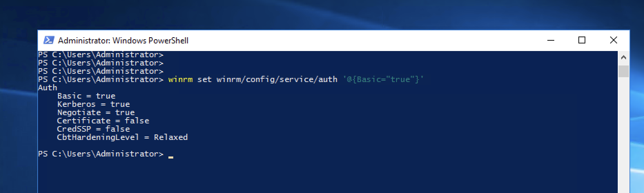Maximize the PowerShell window

pyautogui.click(x=582, y=40)
